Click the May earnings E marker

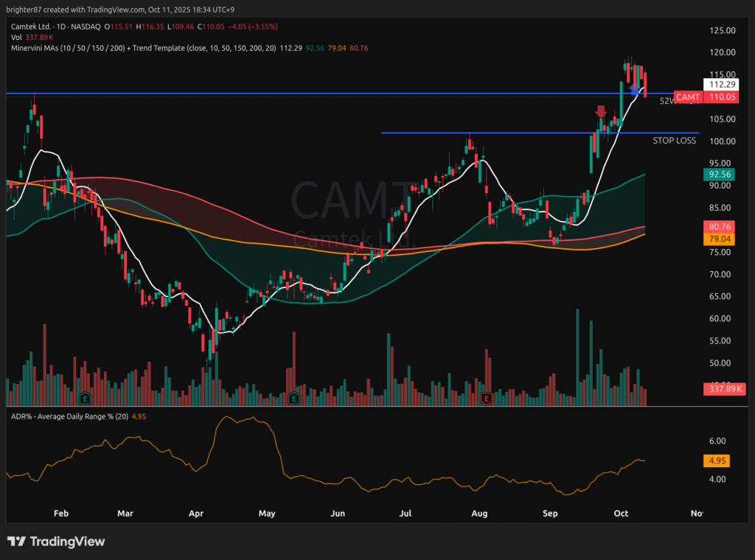[293, 398]
